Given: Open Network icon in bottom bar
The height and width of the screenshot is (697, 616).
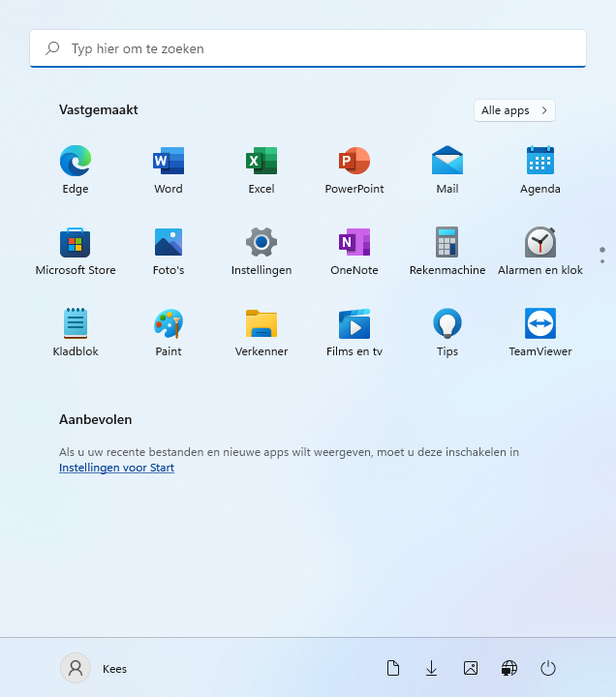Looking at the screenshot, I should pyautogui.click(x=509, y=668).
